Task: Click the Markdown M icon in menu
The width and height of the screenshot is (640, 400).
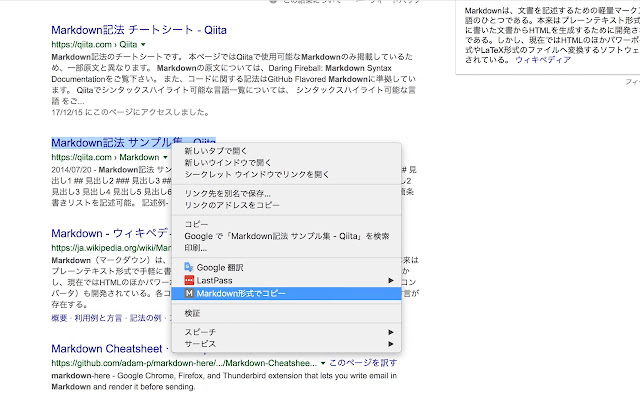Action: (189, 293)
